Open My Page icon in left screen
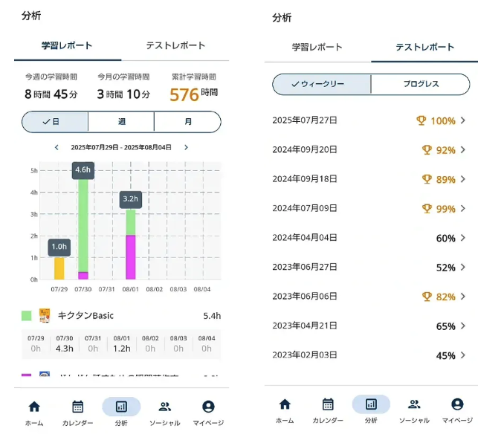The height and width of the screenshot is (440, 504). coord(208,407)
